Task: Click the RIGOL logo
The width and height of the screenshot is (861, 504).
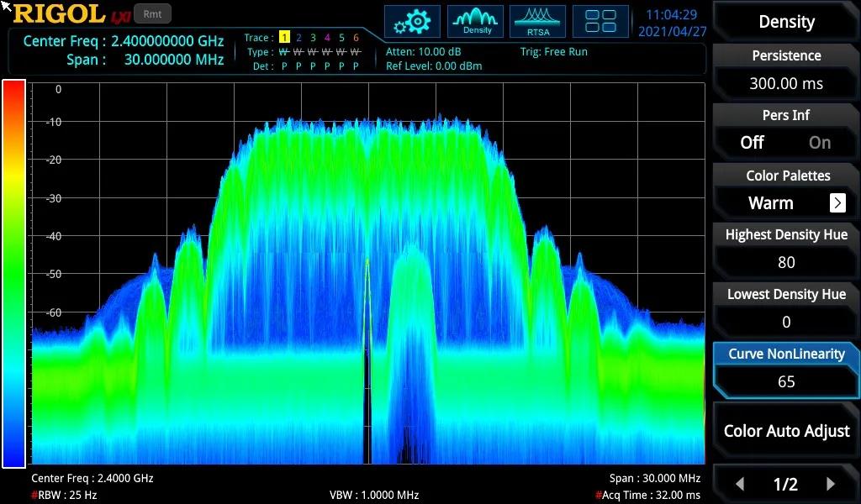Action: (59, 14)
